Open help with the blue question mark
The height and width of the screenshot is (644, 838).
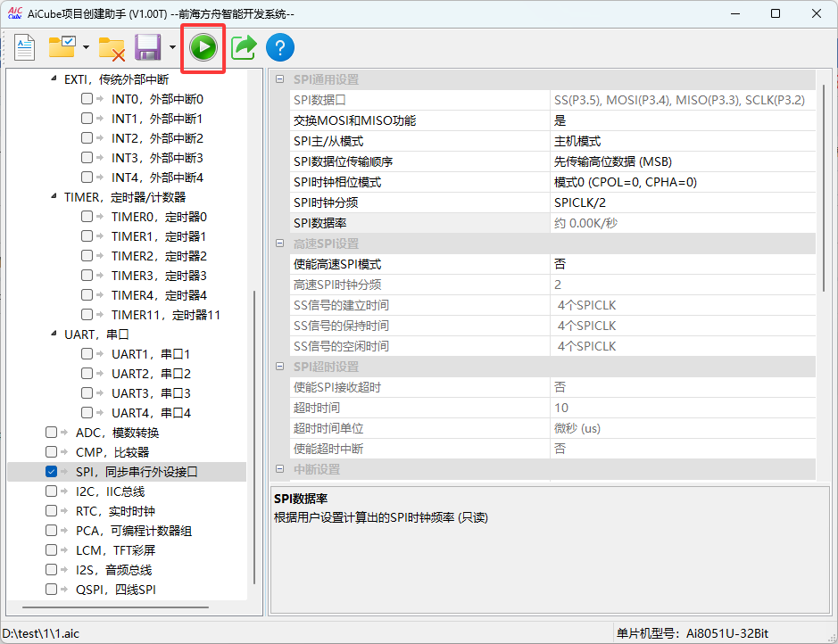tap(280, 47)
